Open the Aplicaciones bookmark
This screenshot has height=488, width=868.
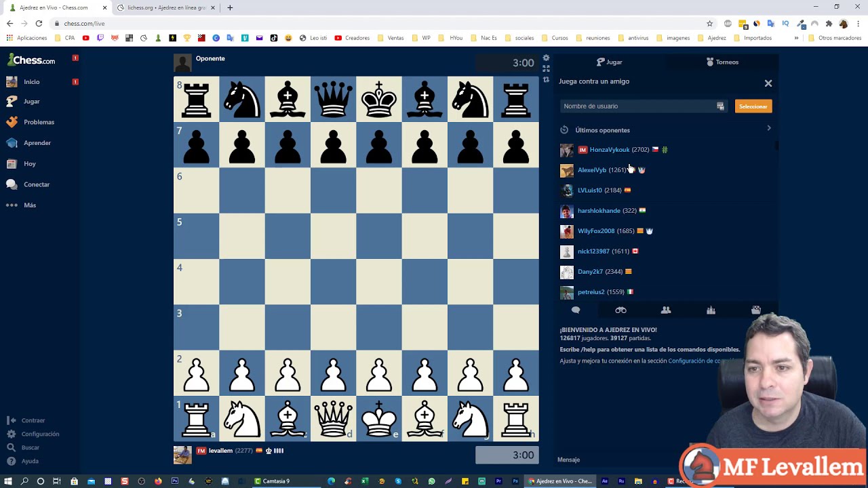[27, 38]
